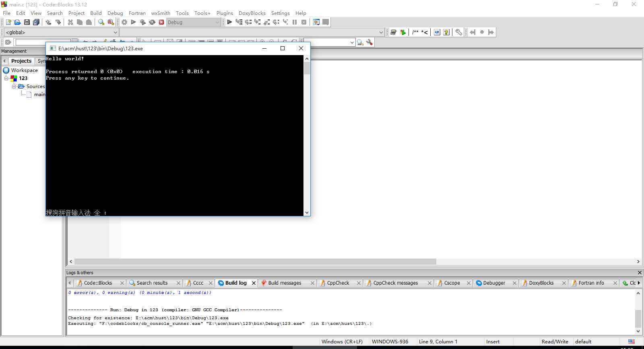The height and width of the screenshot is (349, 644).
Task: Open Find with magnifier icon
Action: click(x=101, y=22)
